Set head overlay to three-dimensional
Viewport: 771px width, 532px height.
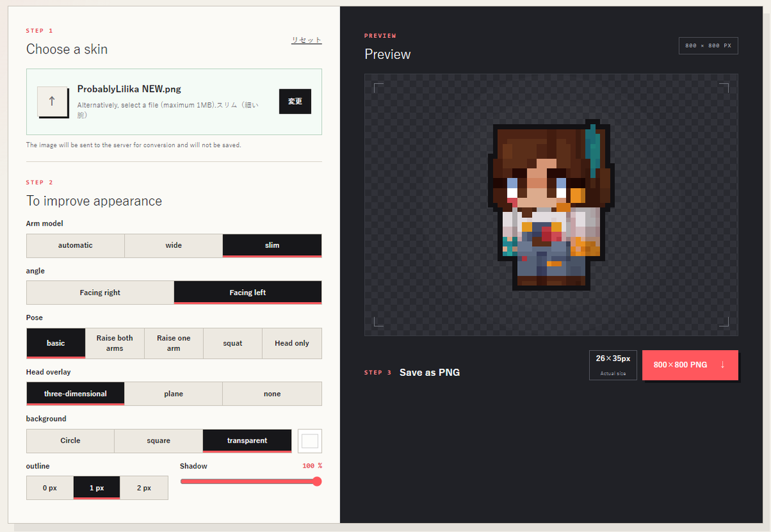pyautogui.click(x=75, y=394)
